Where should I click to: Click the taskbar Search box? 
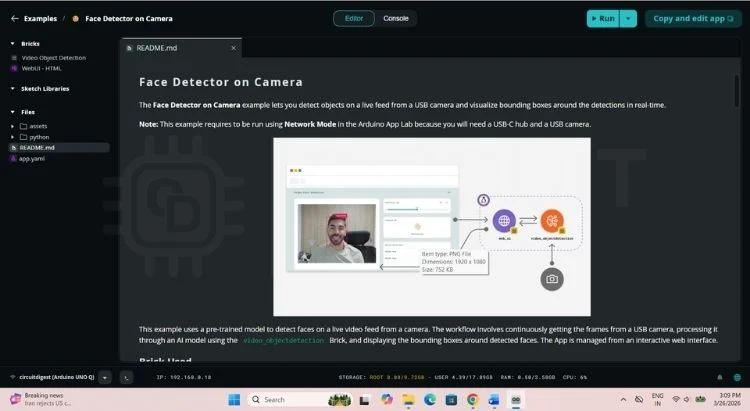(300, 400)
